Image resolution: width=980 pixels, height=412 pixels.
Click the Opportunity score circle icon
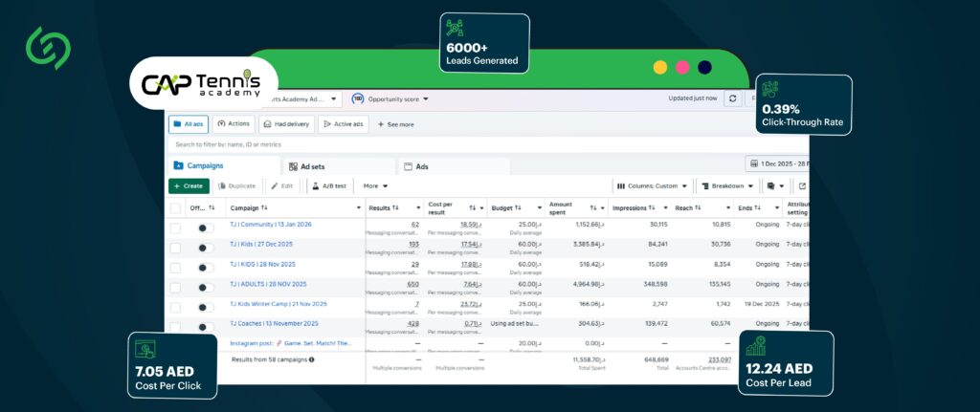[x=358, y=98]
